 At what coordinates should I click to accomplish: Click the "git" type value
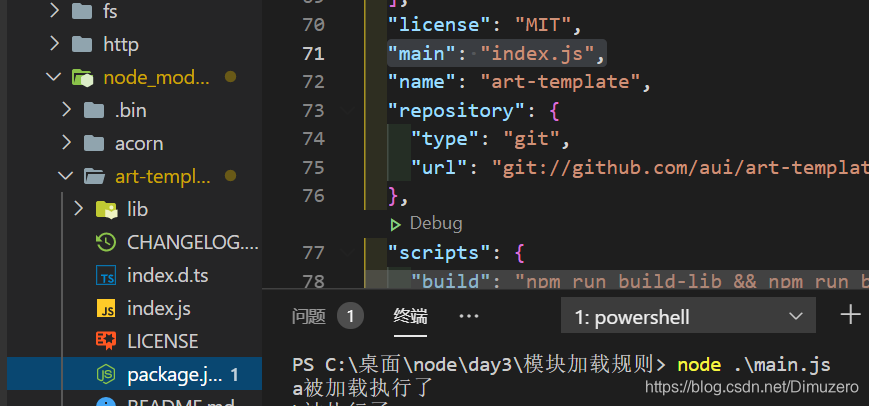(x=530, y=138)
